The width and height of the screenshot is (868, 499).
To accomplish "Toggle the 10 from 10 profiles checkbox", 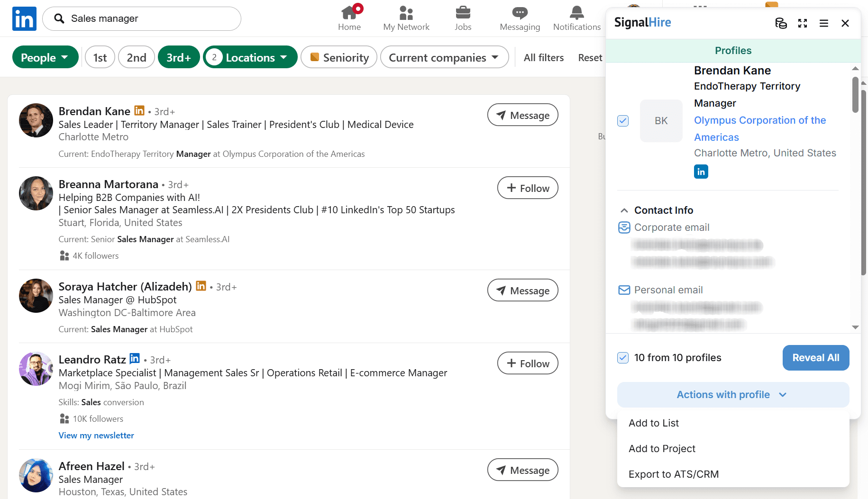I will coord(623,358).
